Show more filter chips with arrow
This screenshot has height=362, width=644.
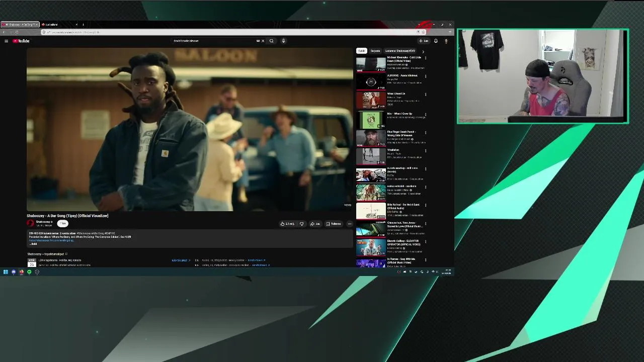[x=423, y=51]
